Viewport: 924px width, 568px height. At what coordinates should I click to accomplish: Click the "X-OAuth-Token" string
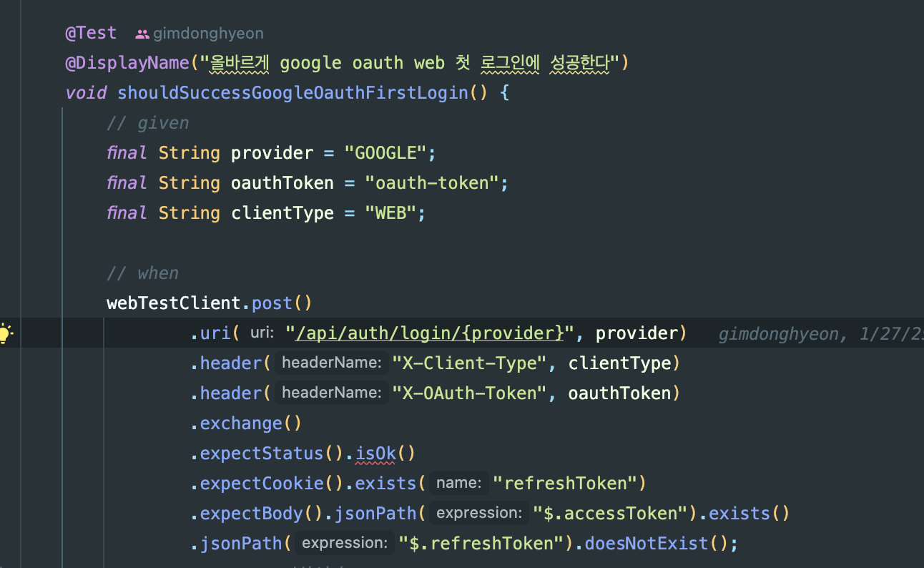(469, 393)
